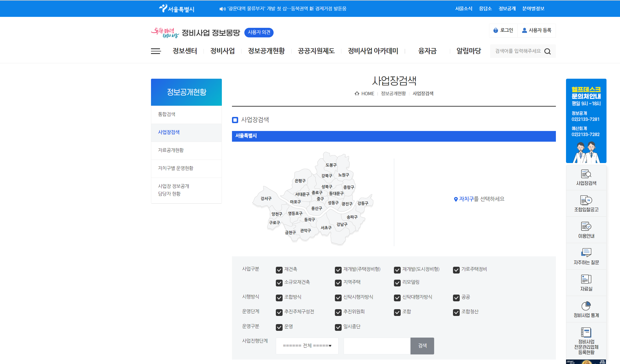
Task: Click the 로그인 lock icon
Action: point(496,30)
